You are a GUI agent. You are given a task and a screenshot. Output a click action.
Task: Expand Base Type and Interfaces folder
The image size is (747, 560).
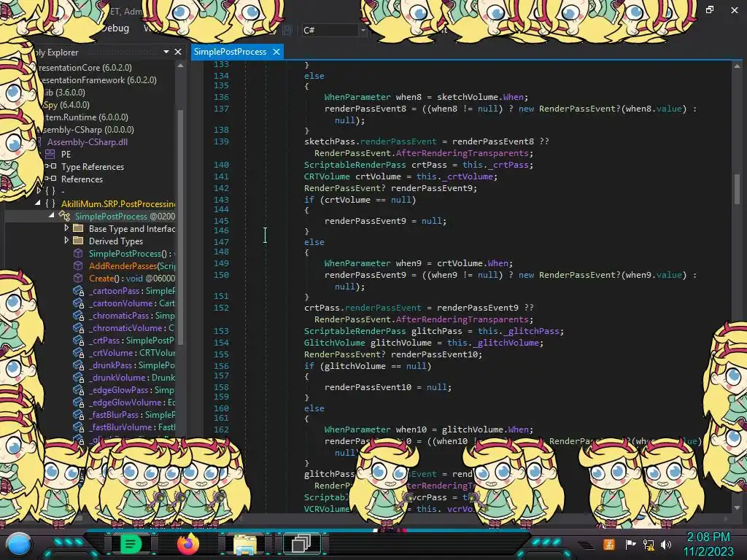coord(66,228)
